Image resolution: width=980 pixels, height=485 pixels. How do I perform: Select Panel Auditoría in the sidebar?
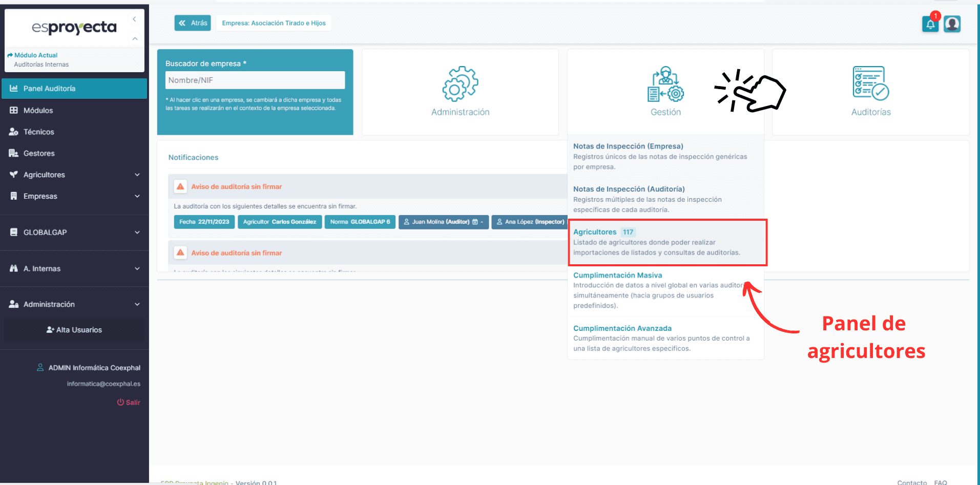pos(74,89)
